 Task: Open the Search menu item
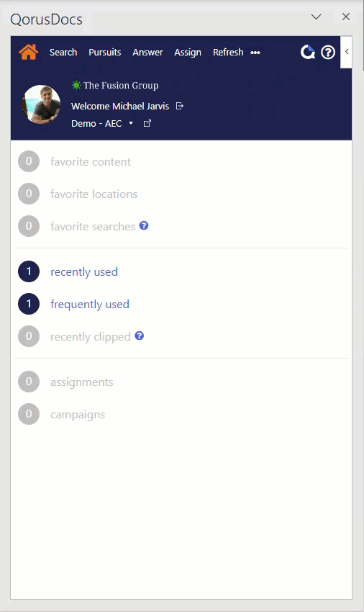[63, 53]
